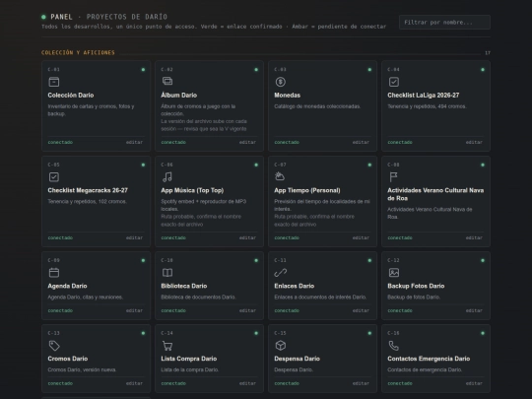This screenshot has width=532, height=399.
Task: Click the box icon on Despensa Darío
Action: click(281, 346)
